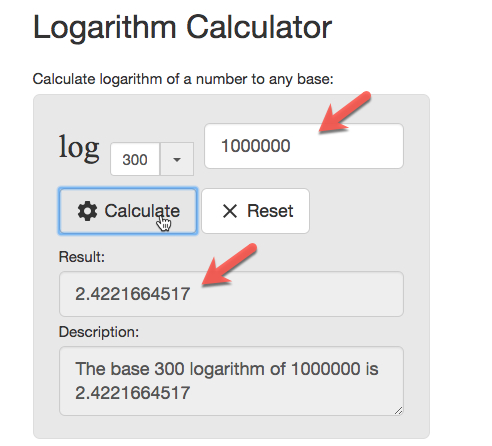Click the X icon on Reset button
Screen dimensions: 492x446
pyautogui.click(x=230, y=211)
